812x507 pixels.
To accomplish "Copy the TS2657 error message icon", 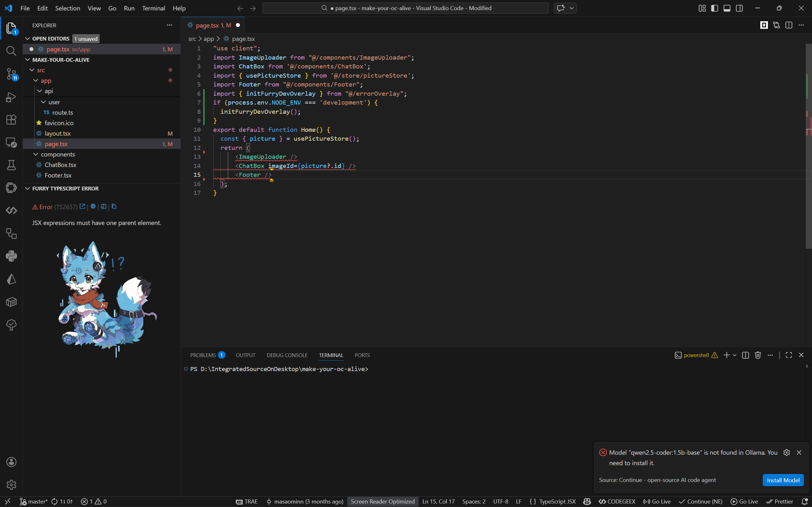I will coord(114,207).
